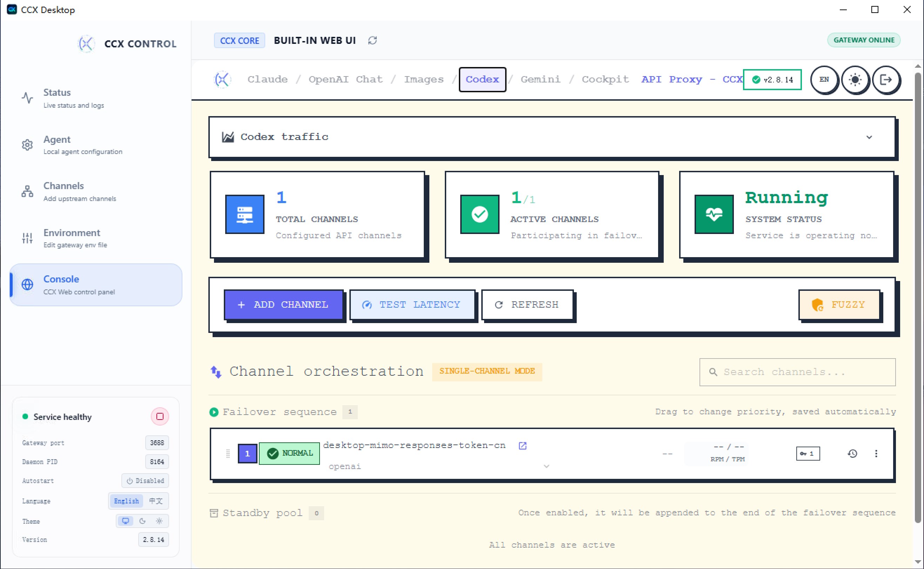This screenshot has height=569, width=924.
Task: Switch to the Claude tab
Action: [268, 79]
